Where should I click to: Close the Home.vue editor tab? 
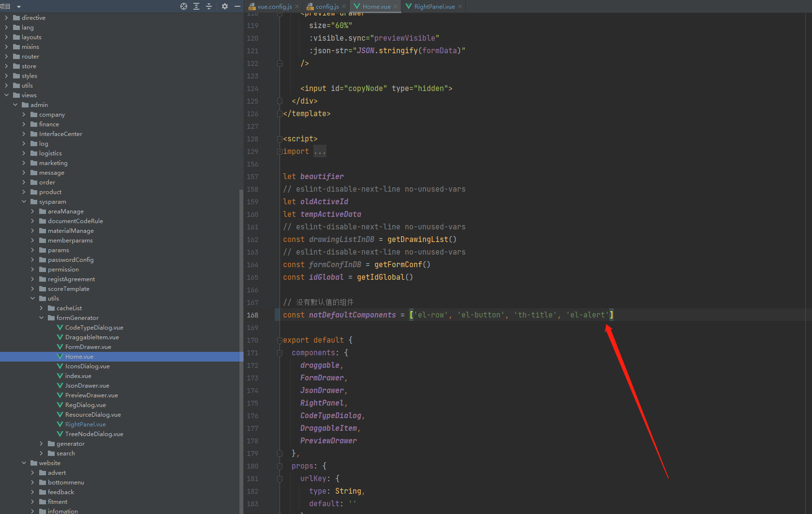(396, 6)
